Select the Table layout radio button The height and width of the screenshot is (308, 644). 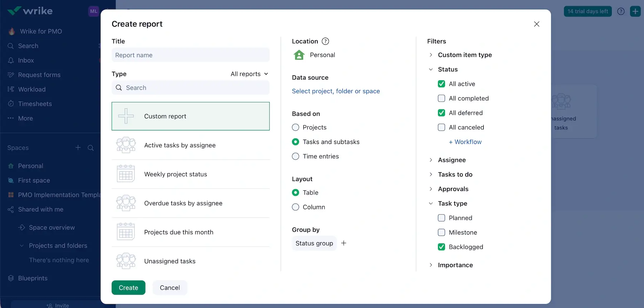pyautogui.click(x=296, y=193)
